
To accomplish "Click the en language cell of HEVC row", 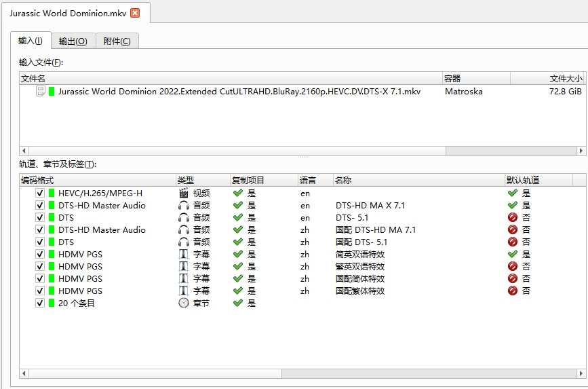I will coord(305,193).
